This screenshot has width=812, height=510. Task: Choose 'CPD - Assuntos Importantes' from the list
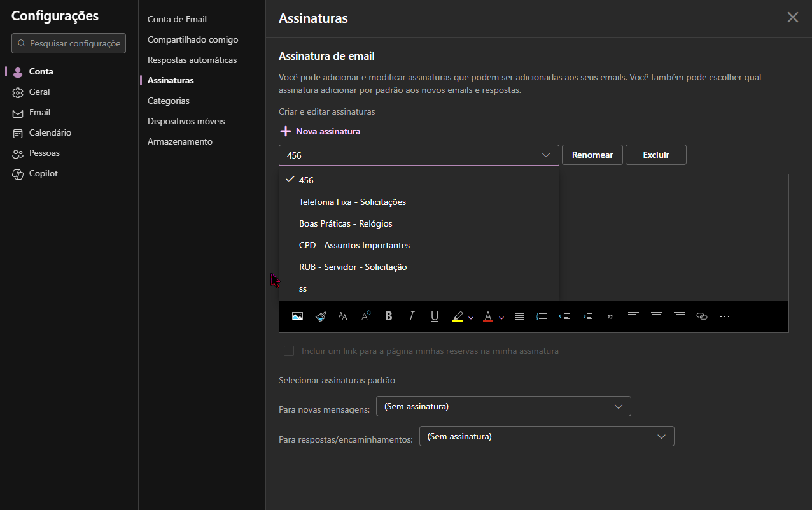pyautogui.click(x=354, y=245)
